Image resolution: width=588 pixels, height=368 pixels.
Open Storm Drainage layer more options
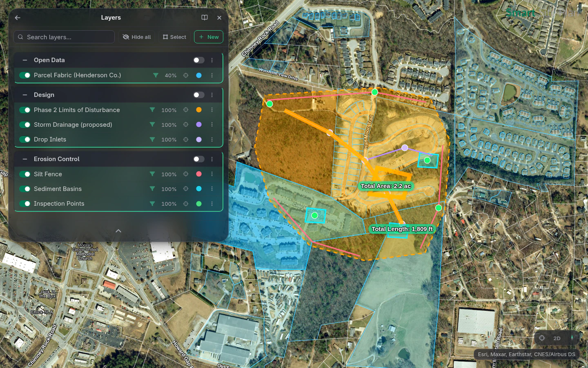(x=212, y=125)
